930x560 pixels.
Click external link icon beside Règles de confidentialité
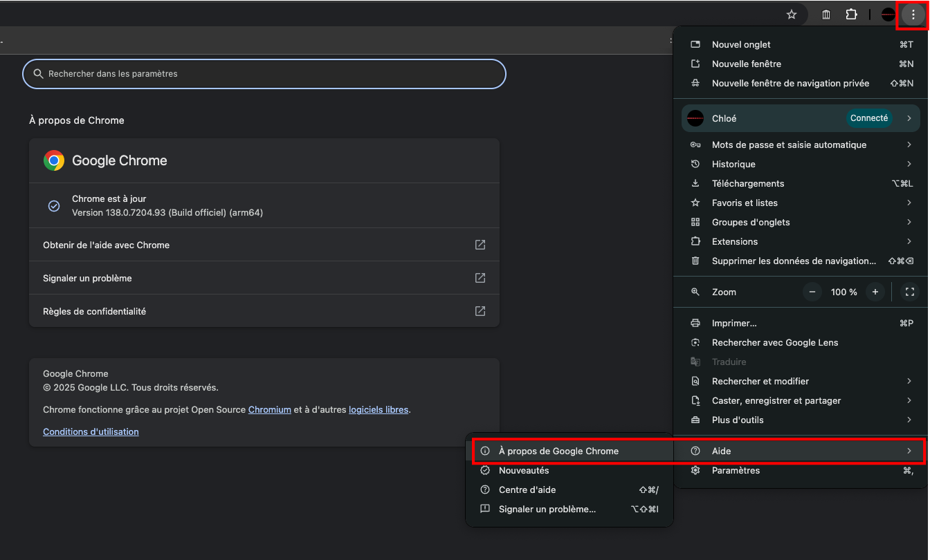click(x=480, y=311)
